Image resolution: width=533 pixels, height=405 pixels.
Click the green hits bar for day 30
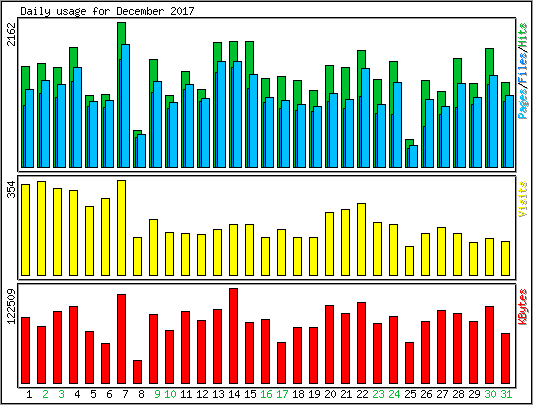tap(489, 62)
